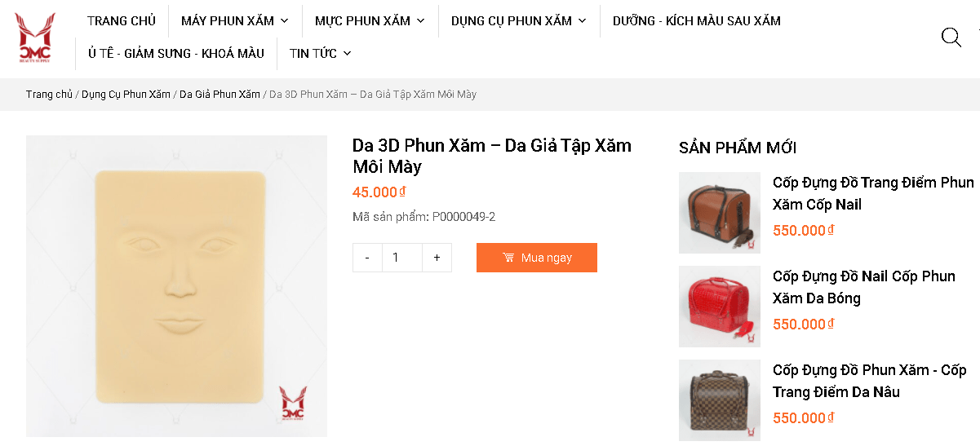The width and height of the screenshot is (980, 446).
Task: Click the 3D practice skin product image
Action: tap(176, 286)
